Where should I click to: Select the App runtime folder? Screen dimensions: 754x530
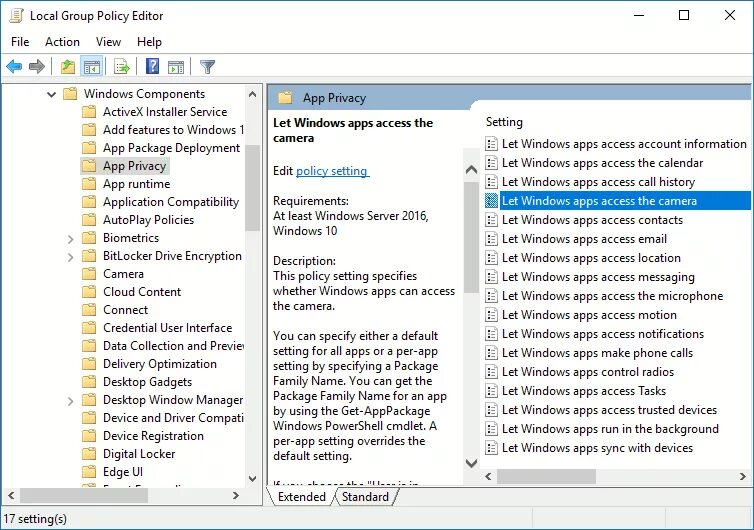(x=137, y=184)
